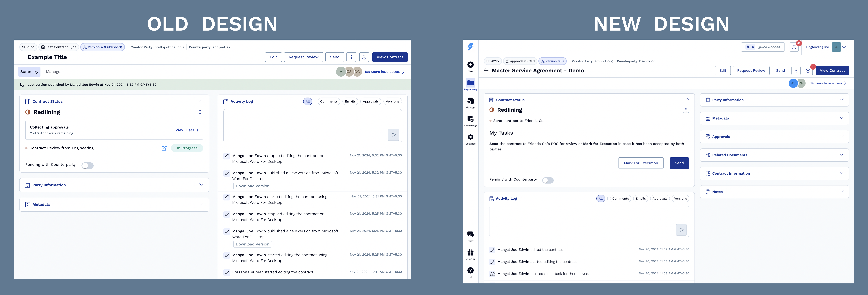
Task: Select the Summary tab
Action: [29, 72]
